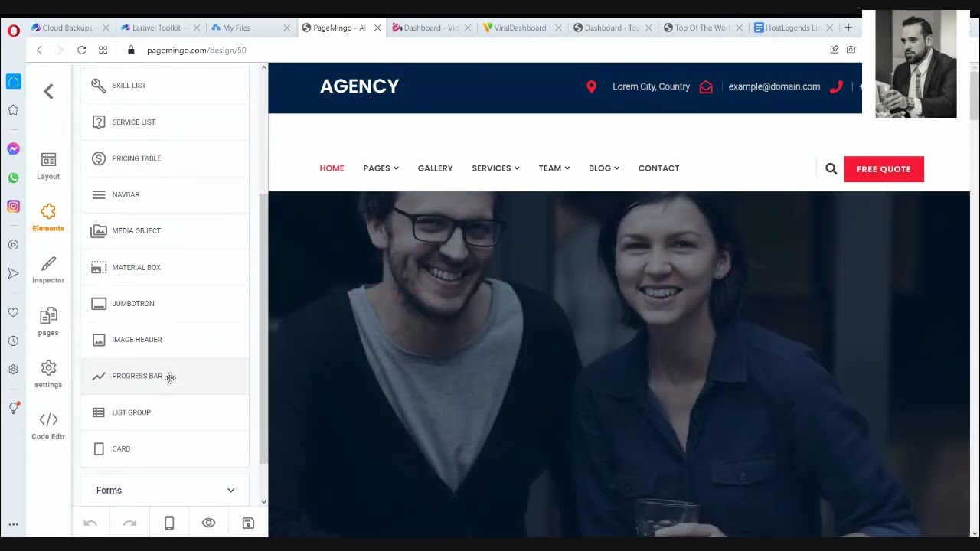Go back with the sidebar arrow
This screenshot has width=980, height=551.
(48, 92)
